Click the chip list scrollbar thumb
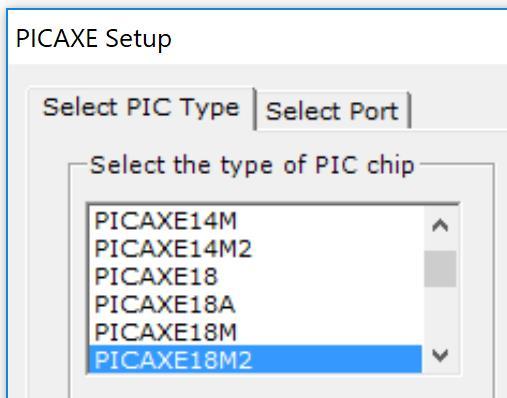The width and height of the screenshot is (507, 398). pyautogui.click(x=440, y=269)
